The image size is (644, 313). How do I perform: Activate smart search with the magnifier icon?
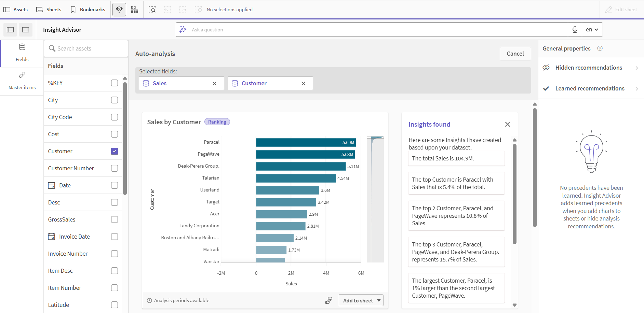tap(152, 9)
